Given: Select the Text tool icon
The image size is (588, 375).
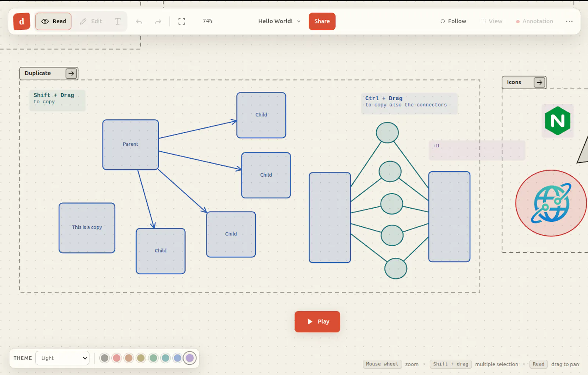Looking at the screenshot, I should coord(118,21).
